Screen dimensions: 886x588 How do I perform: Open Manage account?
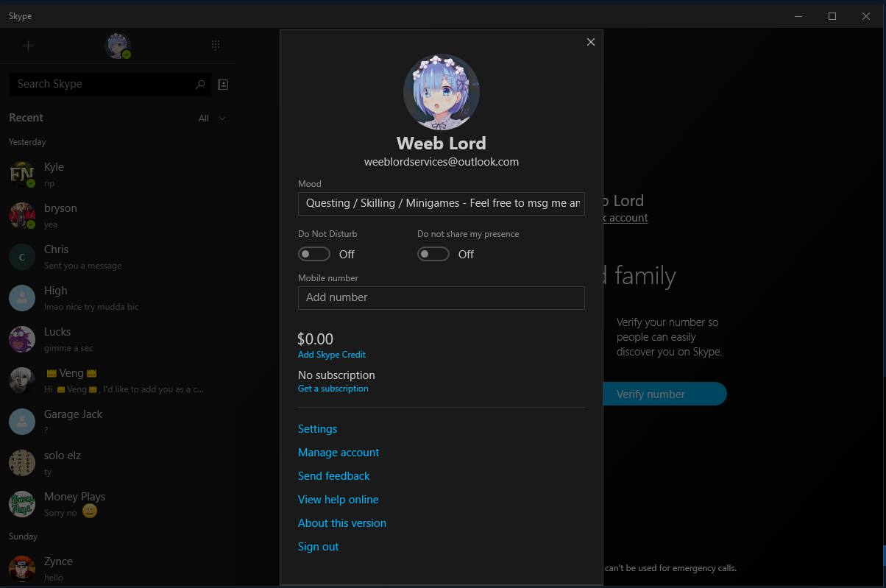point(339,453)
